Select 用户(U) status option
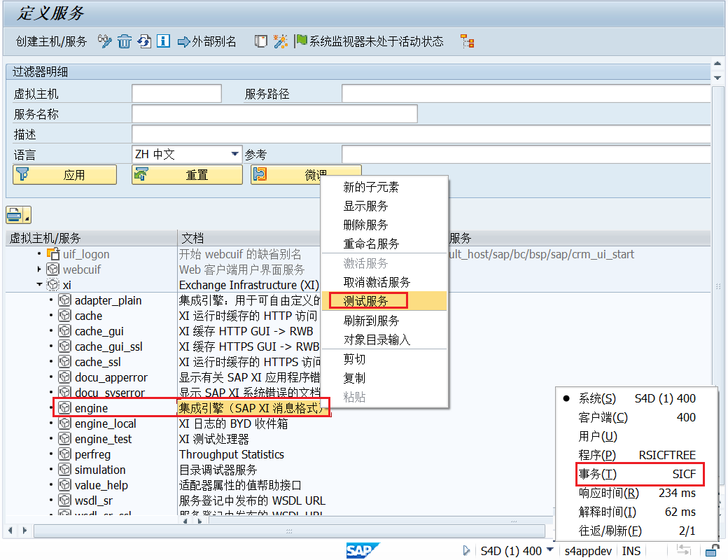The width and height of the screenshot is (728, 560). pos(636,437)
